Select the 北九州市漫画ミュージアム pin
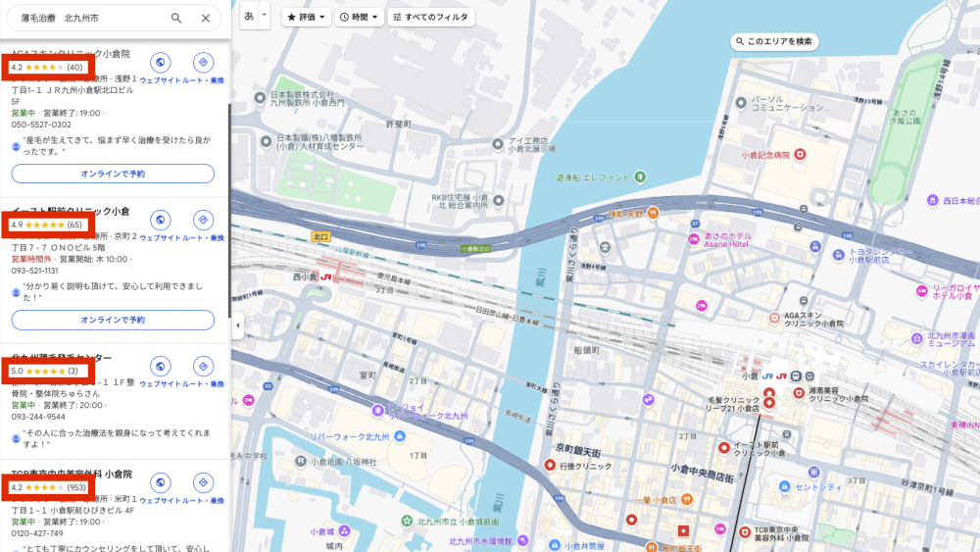 917,339
